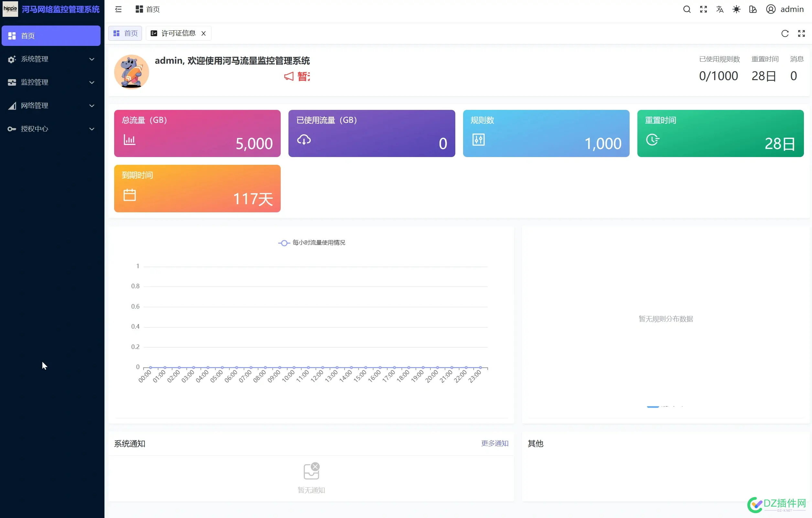Expand the 监控管理 menu
Viewport: 812px width, 518px height.
tap(50, 82)
